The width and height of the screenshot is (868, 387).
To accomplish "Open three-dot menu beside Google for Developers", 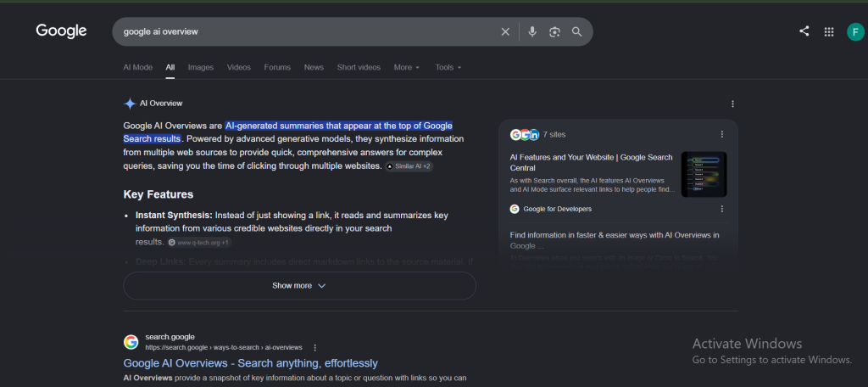I will [721, 209].
